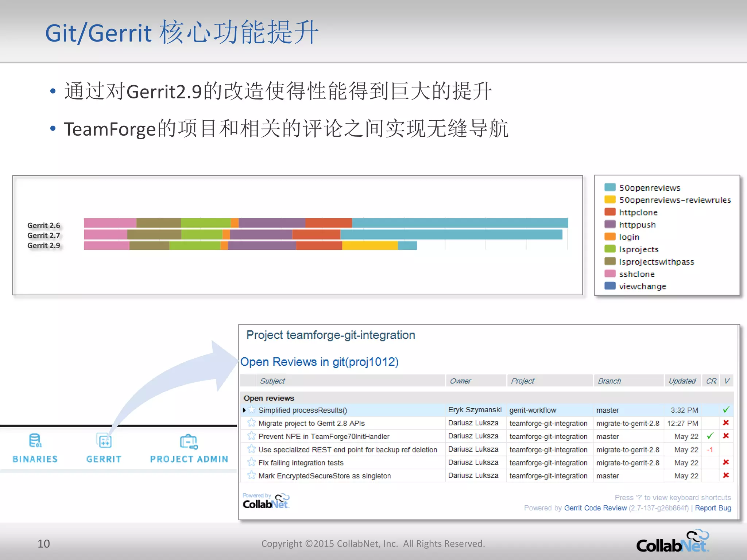
Task: Click the CR column header
Action: [711, 381]
